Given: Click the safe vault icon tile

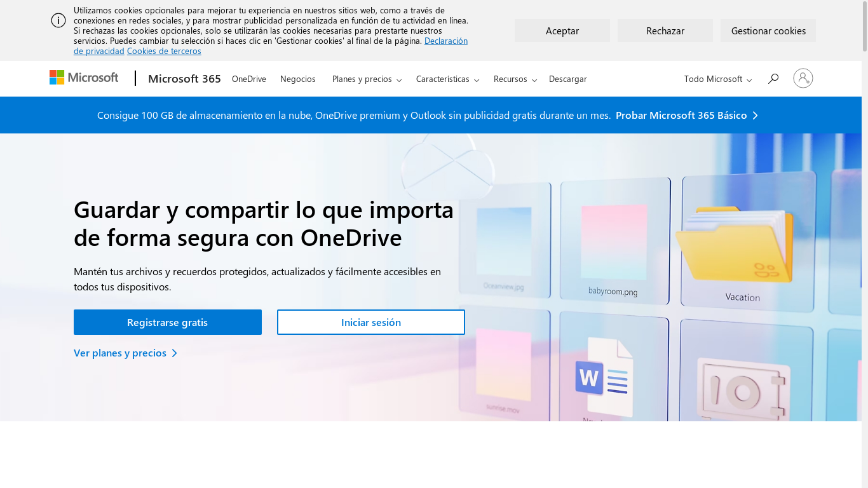Looking at the screenshot, I should [743, 389].
